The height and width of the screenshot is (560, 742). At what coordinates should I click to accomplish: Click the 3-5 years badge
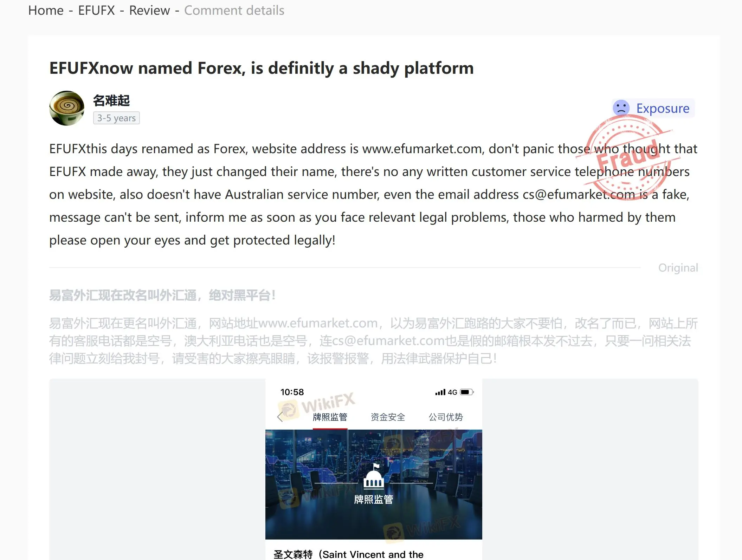(116, 118)
